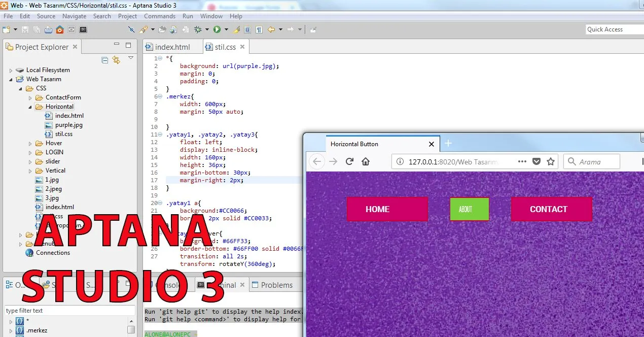This screenshot has width=644, height=337.
Task: Expand the Vertical folder
Action: [30, 171]
